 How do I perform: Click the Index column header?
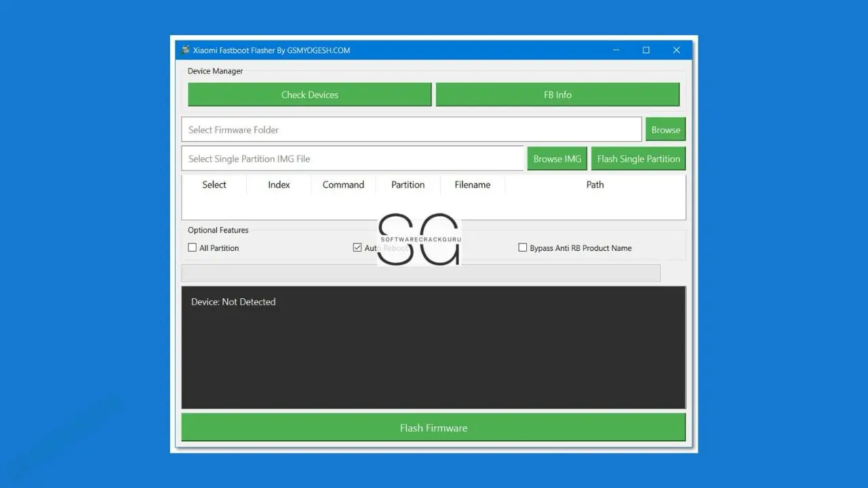pos(278,184)
